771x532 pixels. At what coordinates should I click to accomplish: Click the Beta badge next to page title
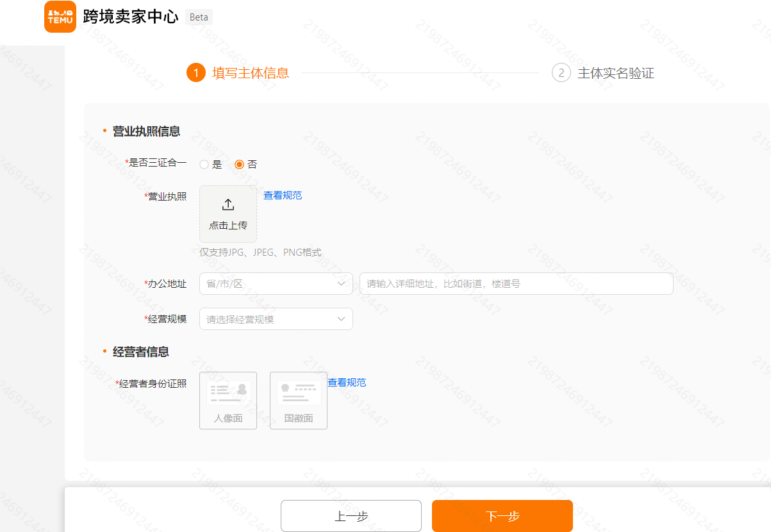pos(199,17)
